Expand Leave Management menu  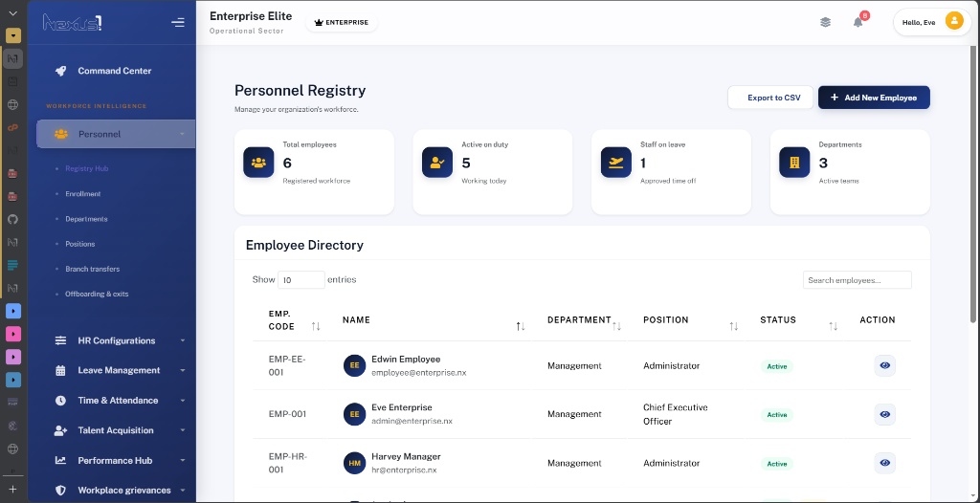pyautogui.click(x=116, y=370)
